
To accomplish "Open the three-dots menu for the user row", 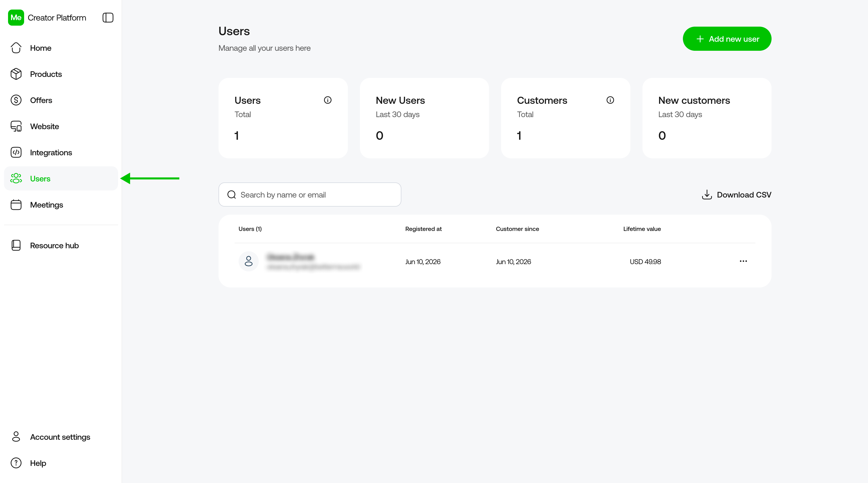I will (x=743, y=261).
